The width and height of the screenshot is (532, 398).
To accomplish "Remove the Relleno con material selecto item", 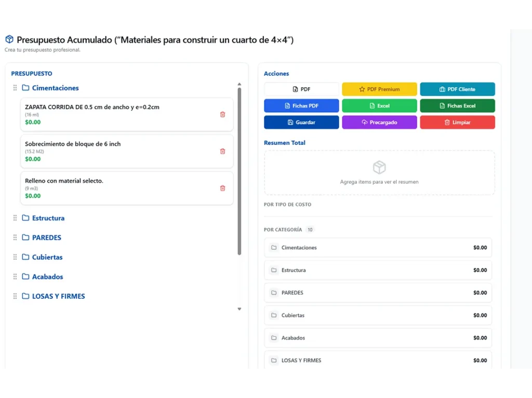I will point(222,188).
